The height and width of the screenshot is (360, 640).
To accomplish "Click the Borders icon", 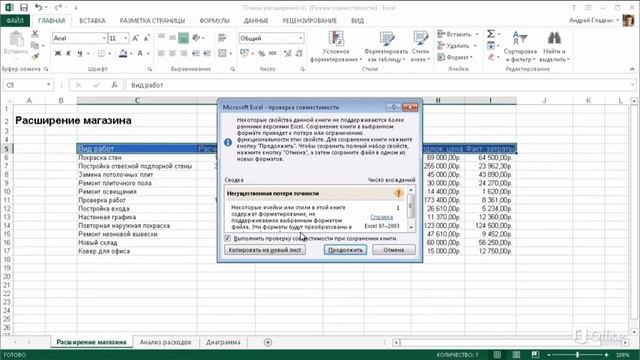I will (x=101, y=53).
